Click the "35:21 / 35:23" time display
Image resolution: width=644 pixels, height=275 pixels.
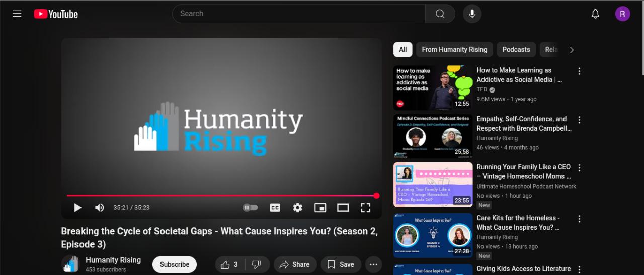click(131, 207)
